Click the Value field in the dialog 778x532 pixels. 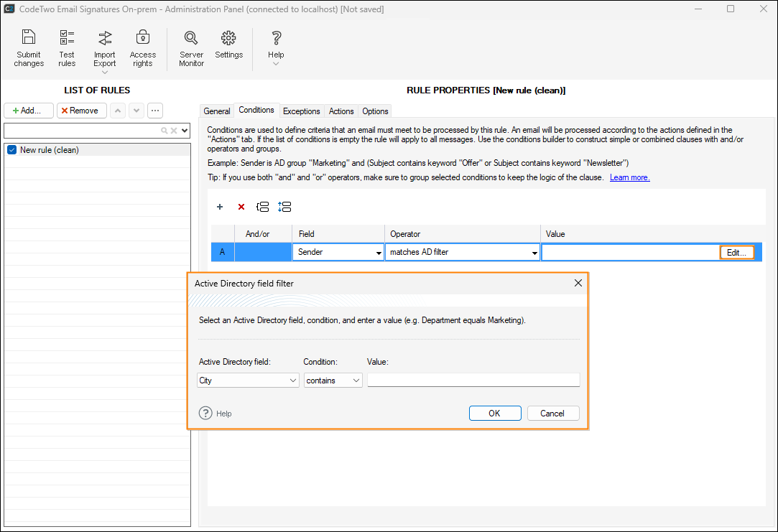(x=473, y=381)
